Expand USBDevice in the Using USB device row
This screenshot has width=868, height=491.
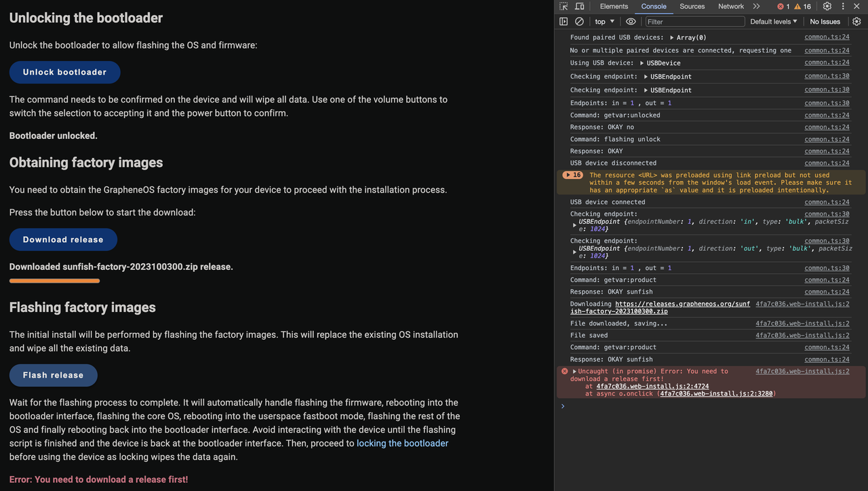click(x=642, y=63)
